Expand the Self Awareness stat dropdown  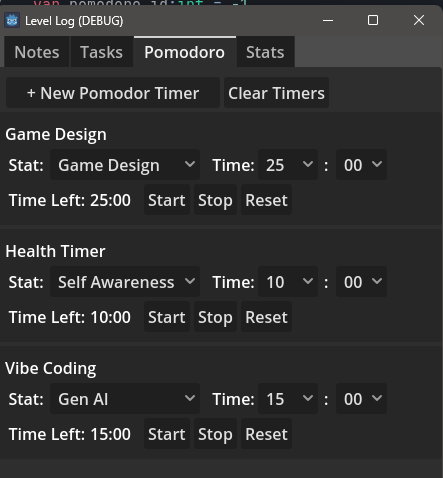(125, 282)
